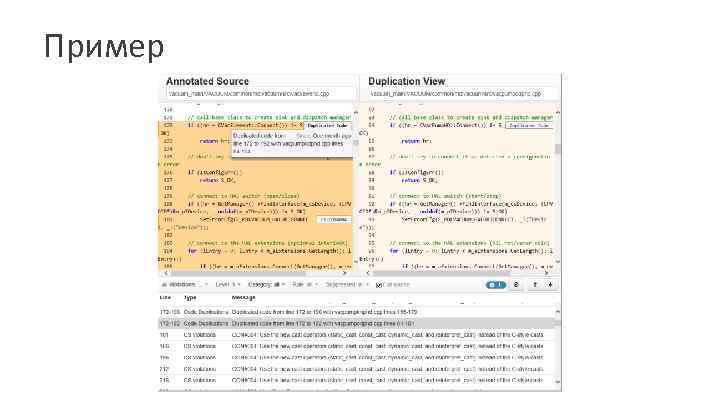Click the blue pill toggle in filter bar
Image resolution: width=720 pixels, height=405 pixels.
click(x=495, y=285)
